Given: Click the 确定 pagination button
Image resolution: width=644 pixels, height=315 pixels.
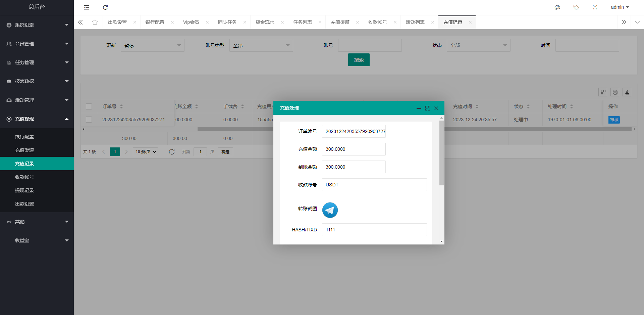Looking at the screenshot, I should (225, 152).
